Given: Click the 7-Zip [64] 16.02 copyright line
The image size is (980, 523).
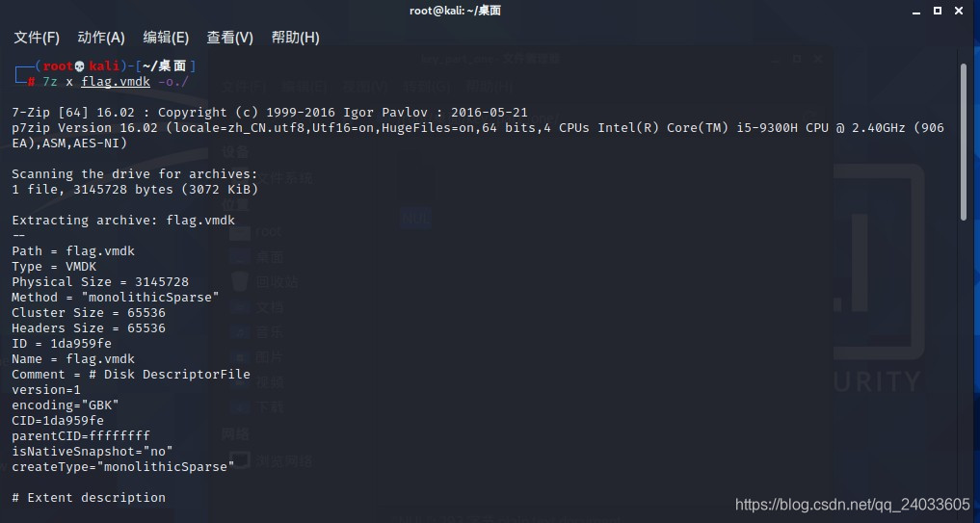Looking at the screenshot, I should coord(270,113).
